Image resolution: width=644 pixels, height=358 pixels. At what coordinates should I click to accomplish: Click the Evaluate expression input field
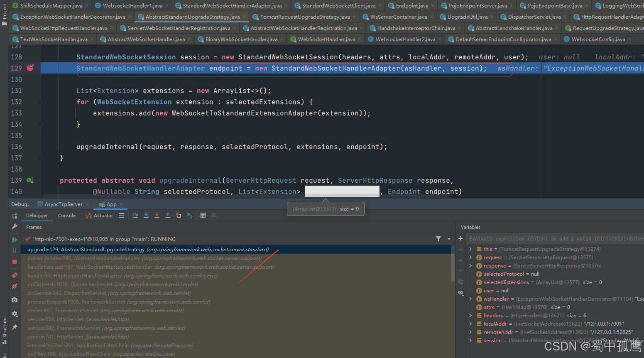pyautogui.click(x=556, y=239)
